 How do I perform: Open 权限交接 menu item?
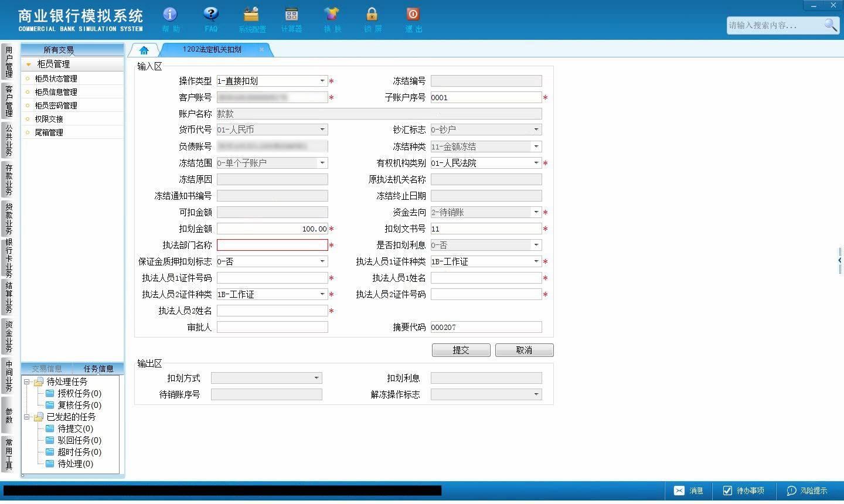49,119
